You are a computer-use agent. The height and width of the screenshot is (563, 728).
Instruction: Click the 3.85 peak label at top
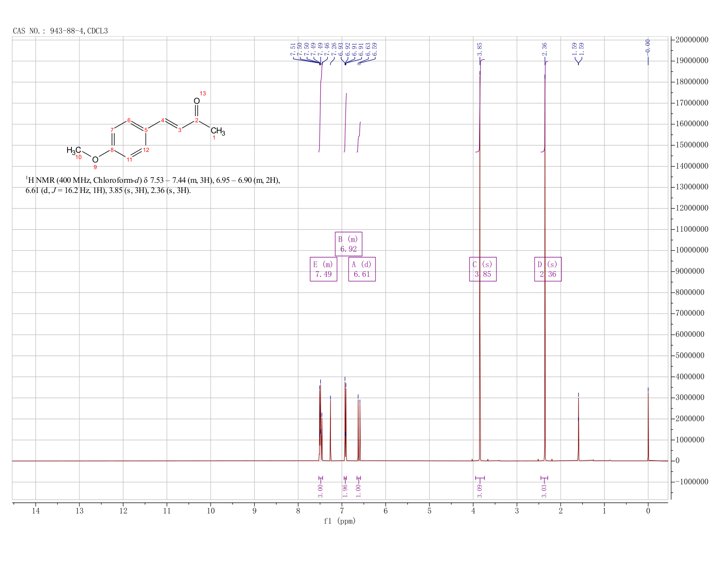(480, 49)
